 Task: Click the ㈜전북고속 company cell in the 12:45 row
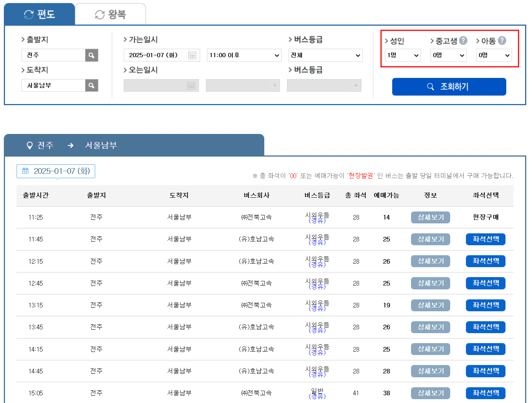(257, 283)
